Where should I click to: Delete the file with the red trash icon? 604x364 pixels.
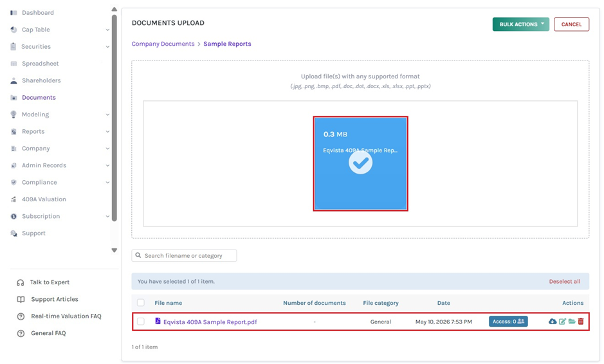click(x=581, y=322)
